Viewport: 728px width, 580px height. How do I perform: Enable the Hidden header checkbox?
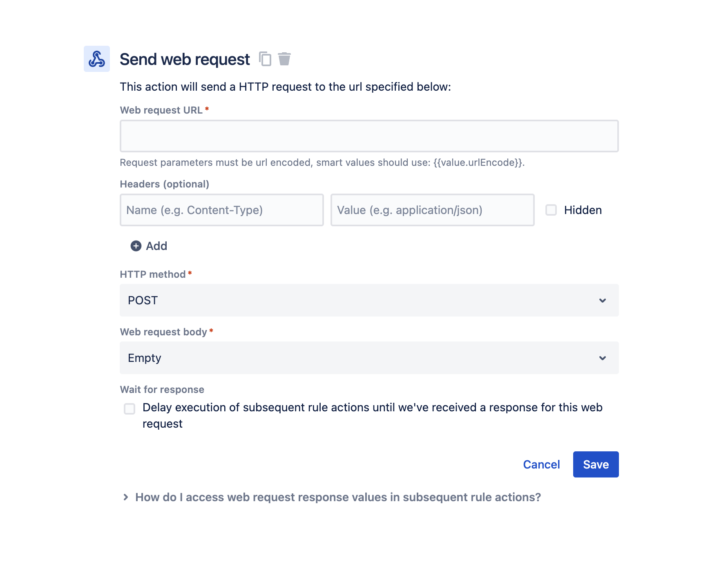(551, 210)
